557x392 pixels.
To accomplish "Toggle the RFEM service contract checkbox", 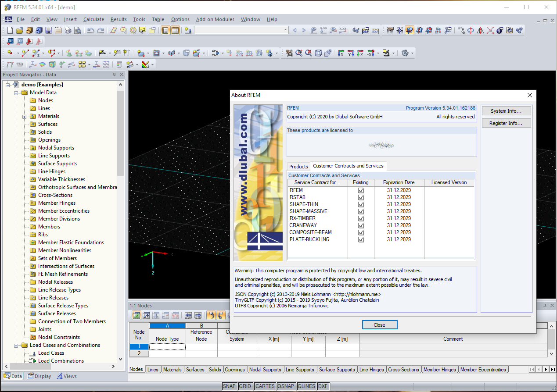I will pos(361,190).
